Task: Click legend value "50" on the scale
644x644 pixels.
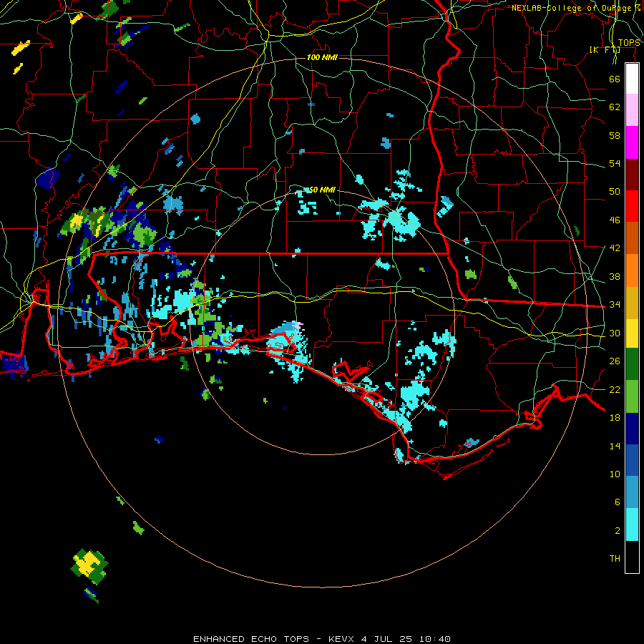Action: point(615,192)
